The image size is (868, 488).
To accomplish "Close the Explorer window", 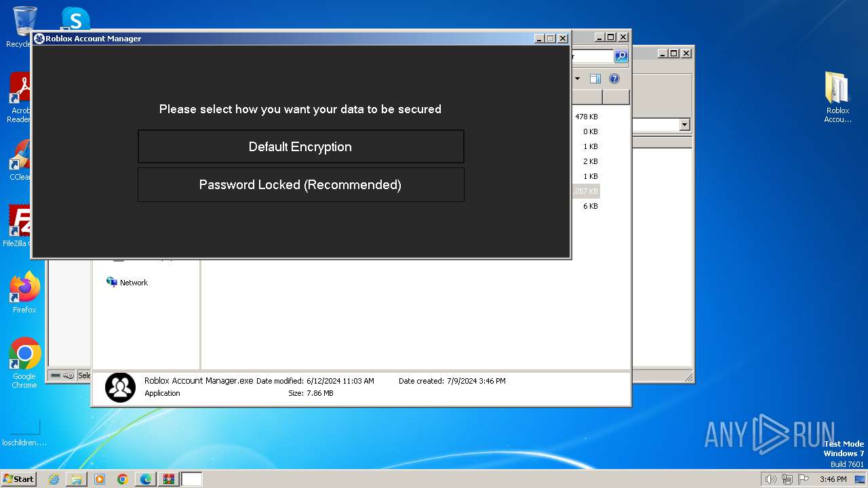I will (623, 37).
